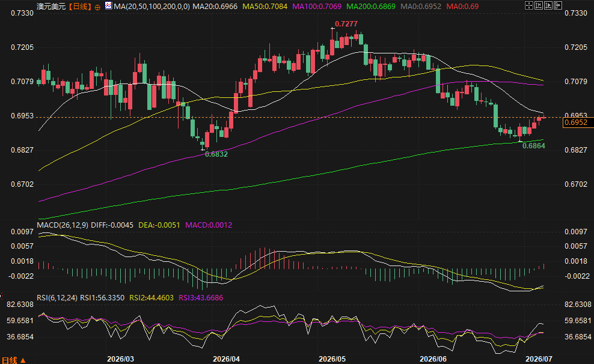Select the MA20 line legend value
594x364 pixels.
click(x=215, y=7)
